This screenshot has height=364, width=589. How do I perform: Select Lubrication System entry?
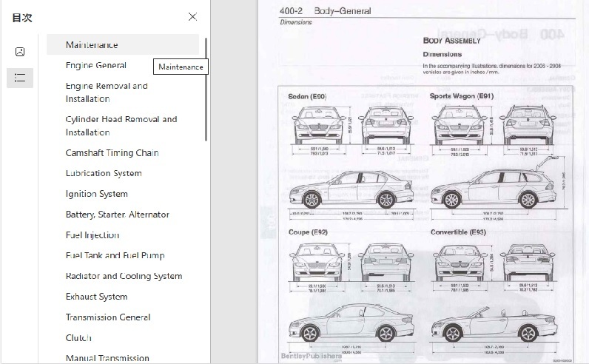click(104, 173)
